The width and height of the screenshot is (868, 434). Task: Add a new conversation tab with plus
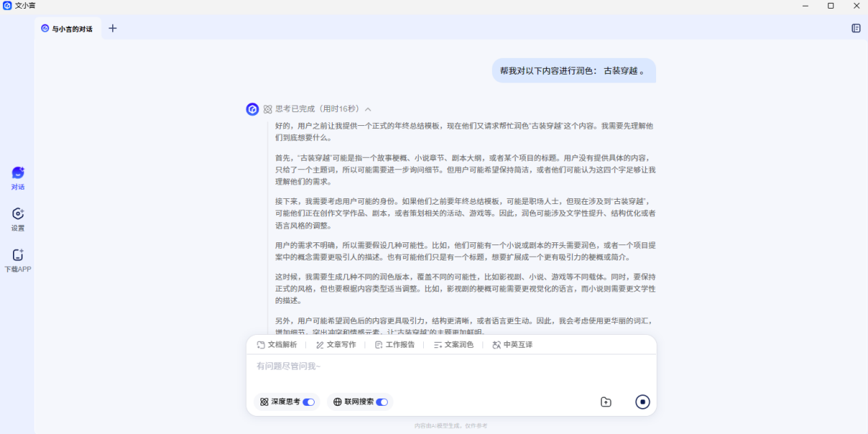(112, 28)
